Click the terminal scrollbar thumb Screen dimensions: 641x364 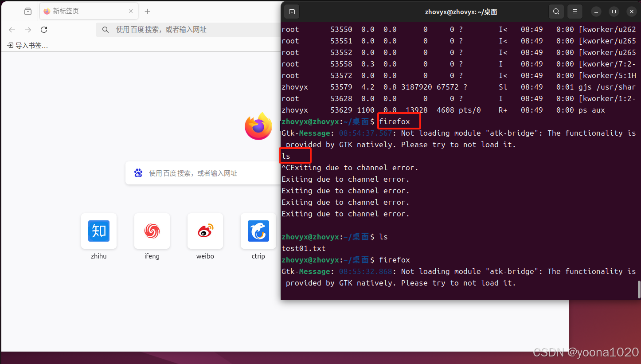tap(639, 289)
